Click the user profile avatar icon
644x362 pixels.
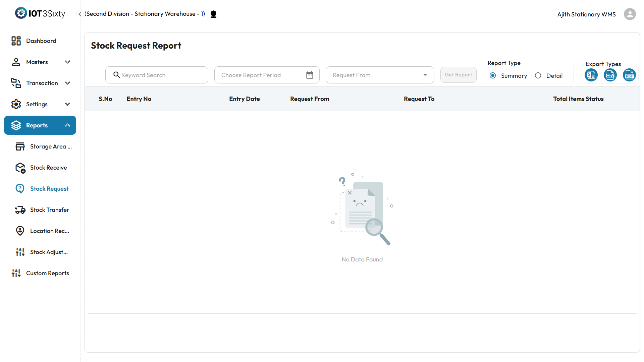coord(630,14)
